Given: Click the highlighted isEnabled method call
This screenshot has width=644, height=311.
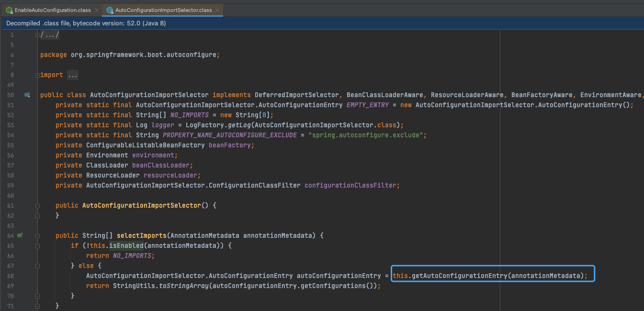Looking at the screenshot, I should click(x=126, y=246).
